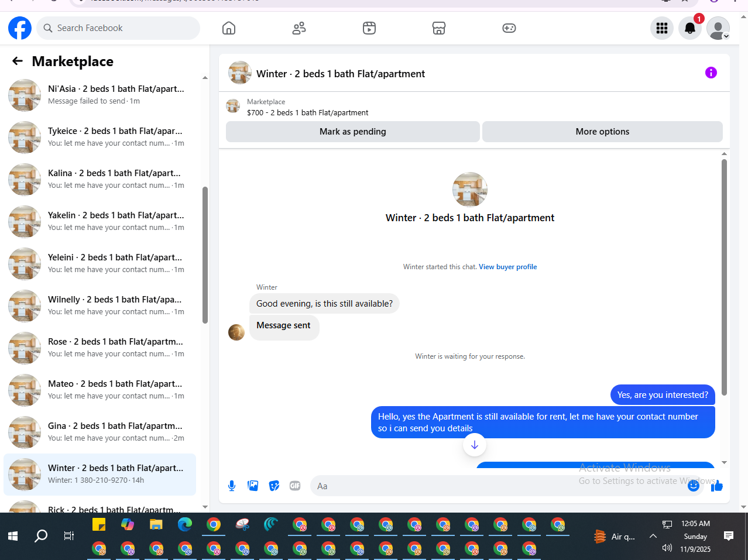Open Mateo conversation
The width and height of the screenshot is (748, 560).
pos(99,390)
